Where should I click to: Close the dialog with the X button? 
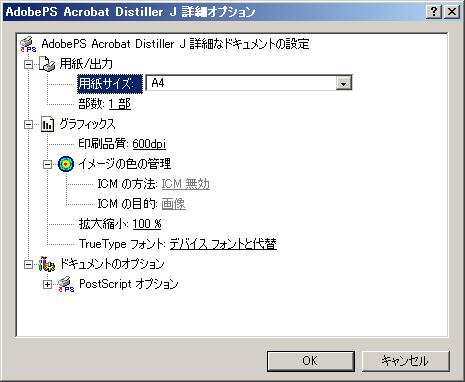(452, 12)
